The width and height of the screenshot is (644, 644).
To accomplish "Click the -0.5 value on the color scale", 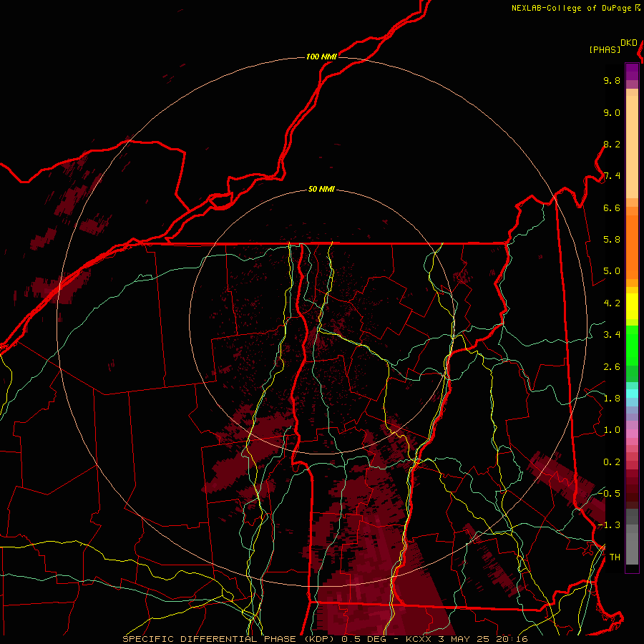I will [x=610, y=493].
